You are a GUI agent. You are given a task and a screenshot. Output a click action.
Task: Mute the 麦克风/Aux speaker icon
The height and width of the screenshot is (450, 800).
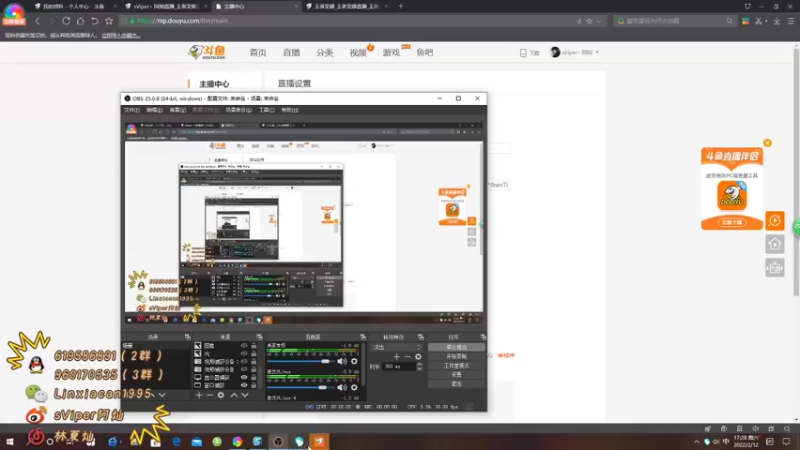(x=342, y=387)
